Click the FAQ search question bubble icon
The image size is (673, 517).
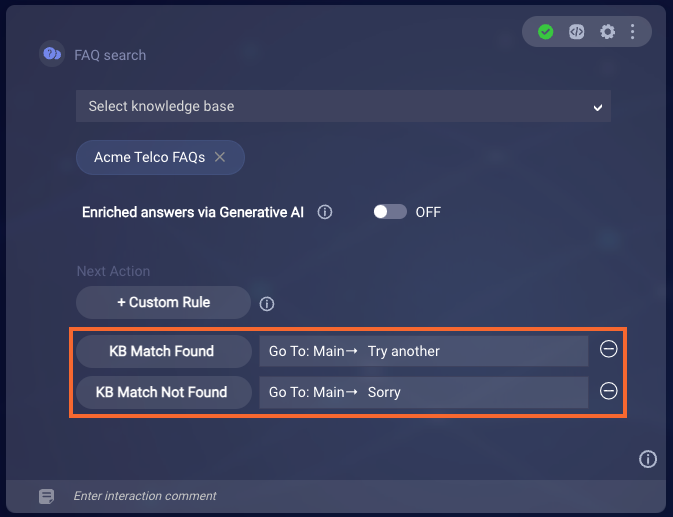click(x=52, y=54)
